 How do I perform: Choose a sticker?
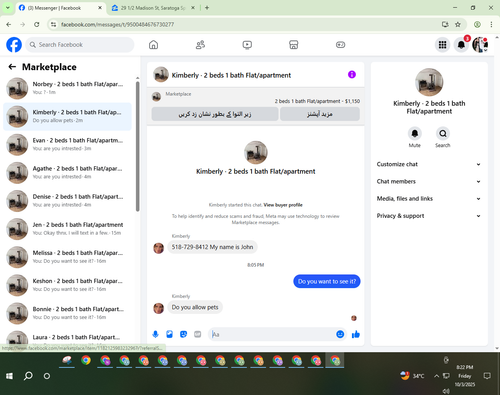183,334
